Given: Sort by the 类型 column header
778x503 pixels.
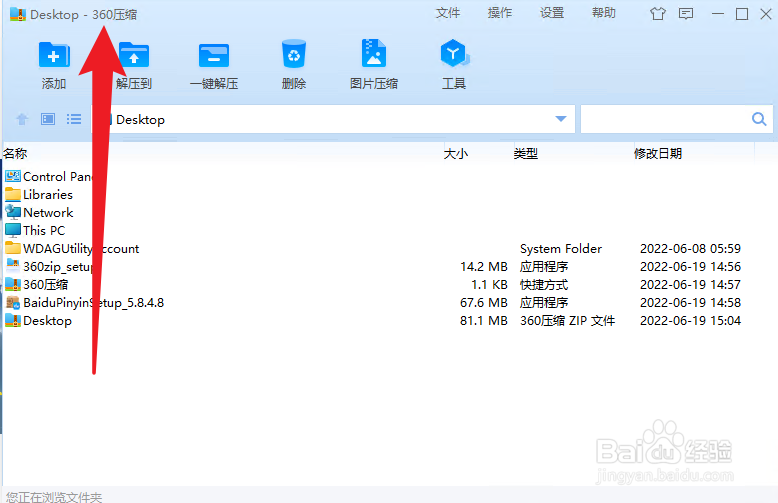Looking at the screenshot, I should coord(525,154).
